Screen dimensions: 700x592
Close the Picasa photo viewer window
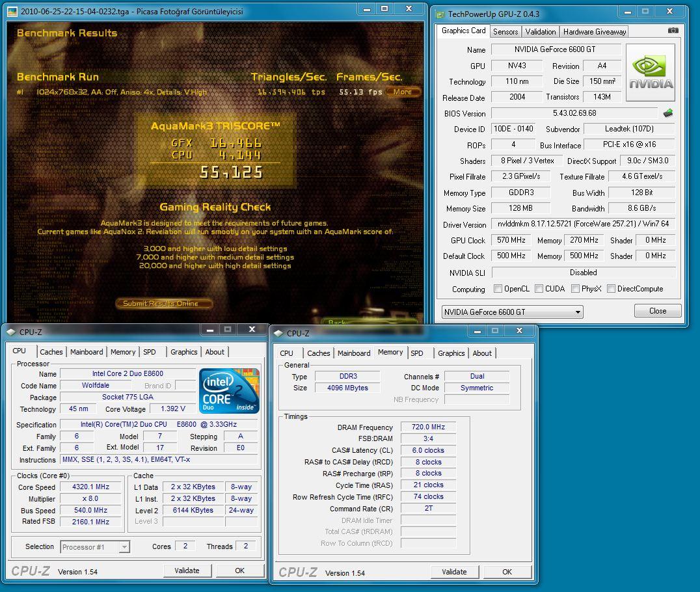click(x=409, y=9)
